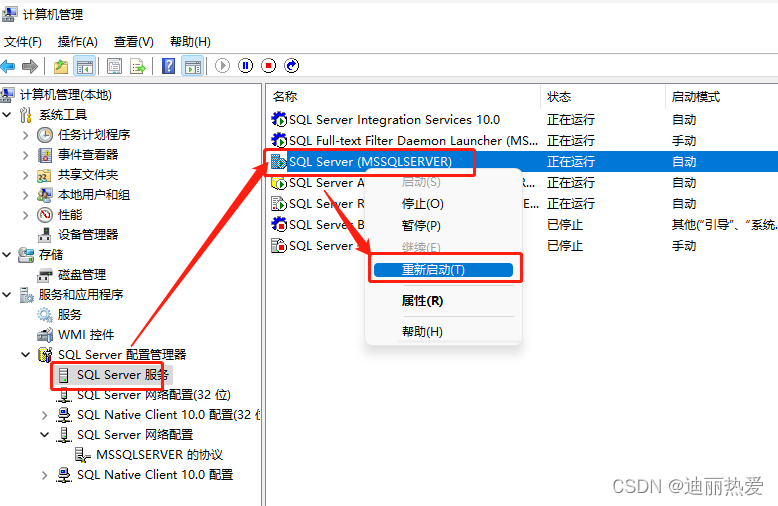Expand the SQL Native Client 10.0 配置 node
The height and width of the screenshot is (506, 778).
(45, 475)
